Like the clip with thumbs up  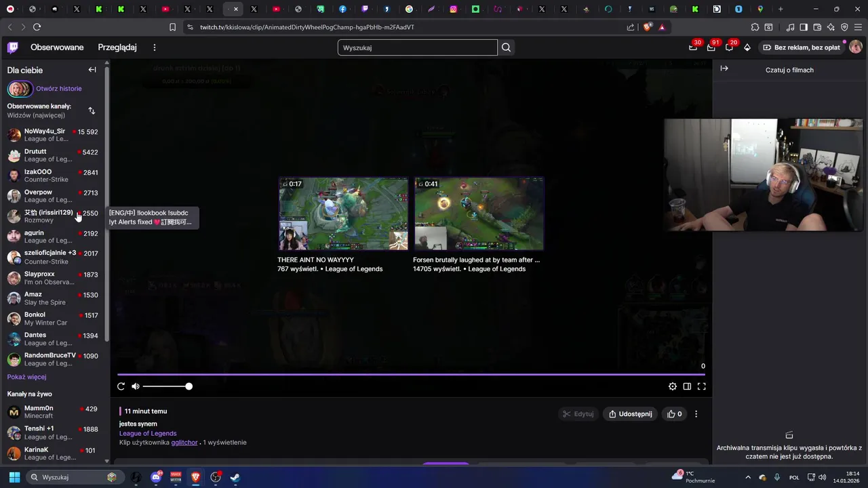(x=674, y=414)
